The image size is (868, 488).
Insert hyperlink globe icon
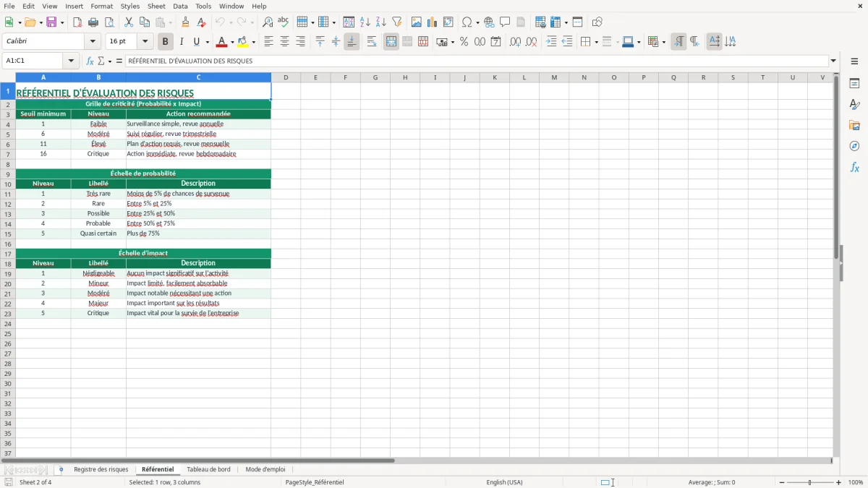point(490,22)
